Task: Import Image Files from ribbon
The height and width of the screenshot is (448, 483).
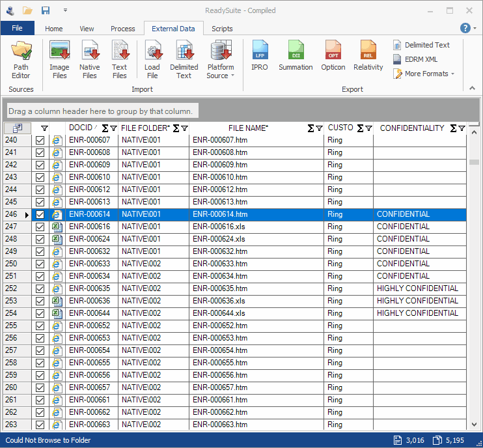Action: (x=59, y=59)
